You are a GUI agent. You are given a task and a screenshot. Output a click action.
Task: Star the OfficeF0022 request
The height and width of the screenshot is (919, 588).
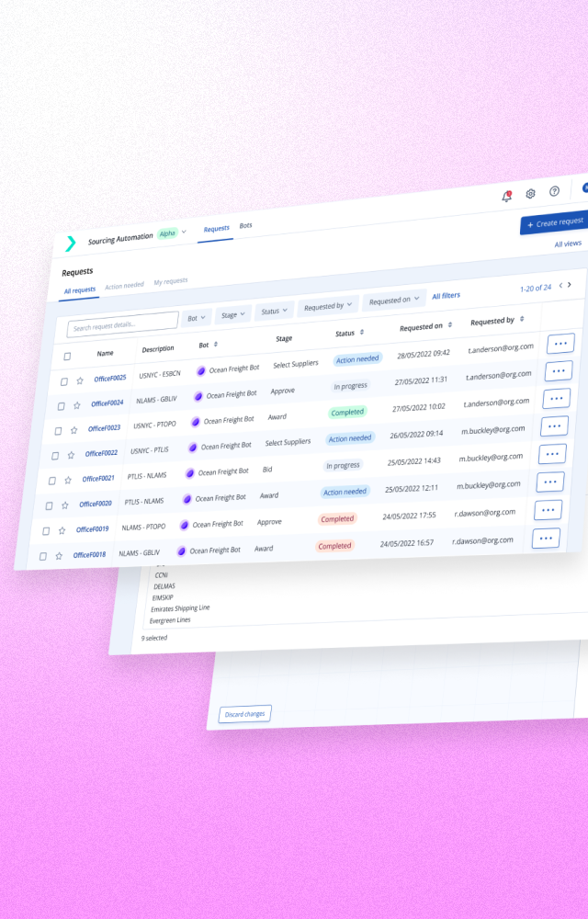tap(71, 455)
